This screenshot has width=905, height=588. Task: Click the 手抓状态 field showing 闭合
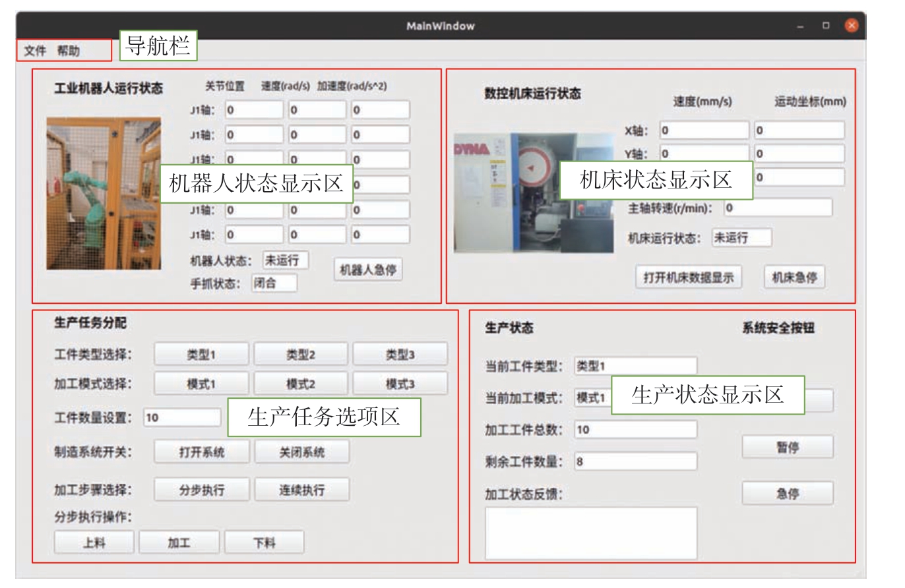[274, 283]
